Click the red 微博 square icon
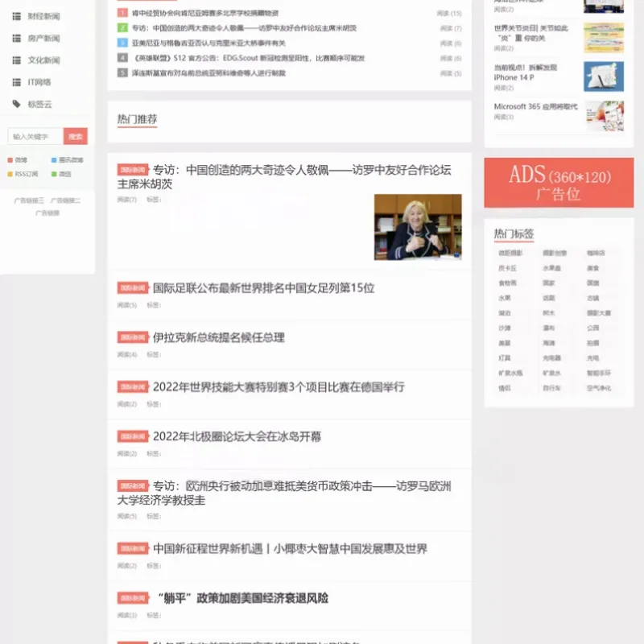 (10, 160)
